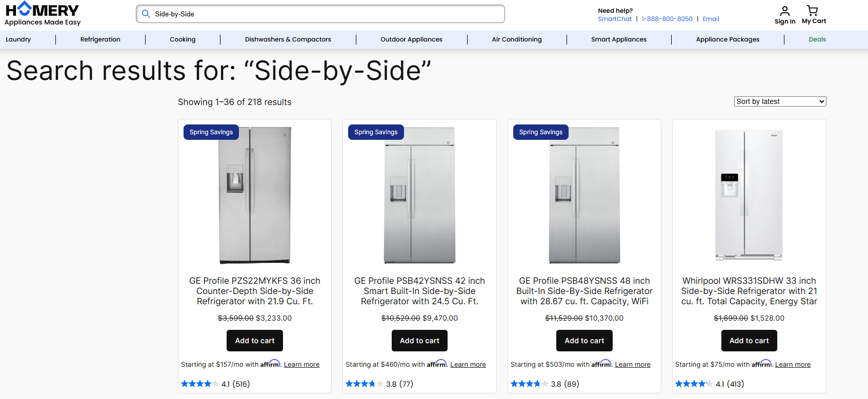
Task: Open the SmartChat help link
Action: click(x=615, y=19)
